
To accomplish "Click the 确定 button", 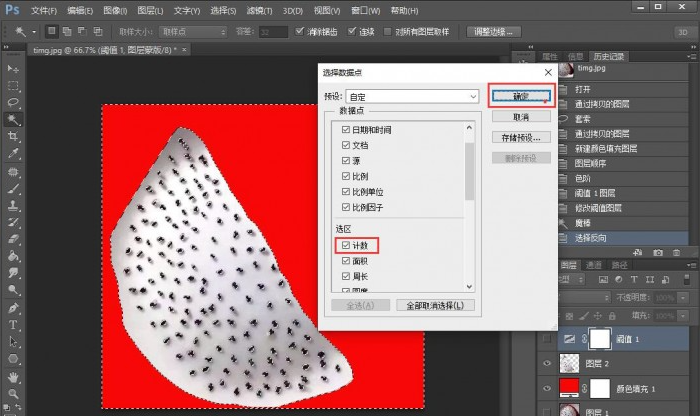I will click(x=520, y=97).
